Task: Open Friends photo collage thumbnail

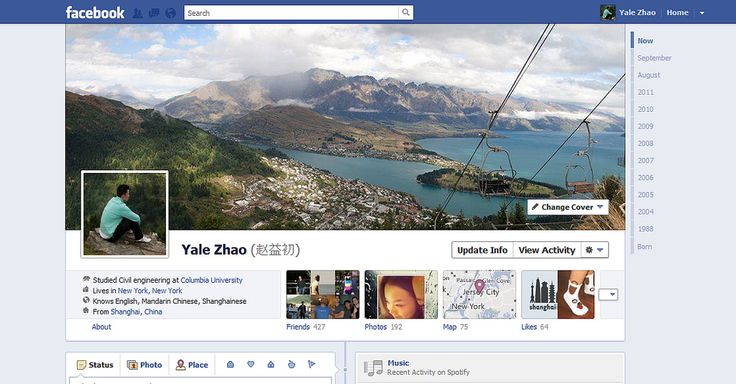Action: tap(323, 294)
